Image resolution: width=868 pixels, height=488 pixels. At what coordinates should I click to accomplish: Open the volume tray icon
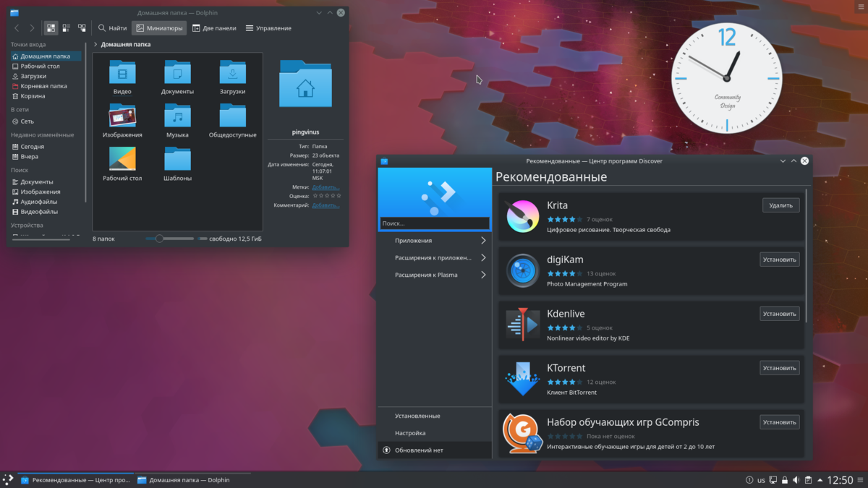coord(796,480)
